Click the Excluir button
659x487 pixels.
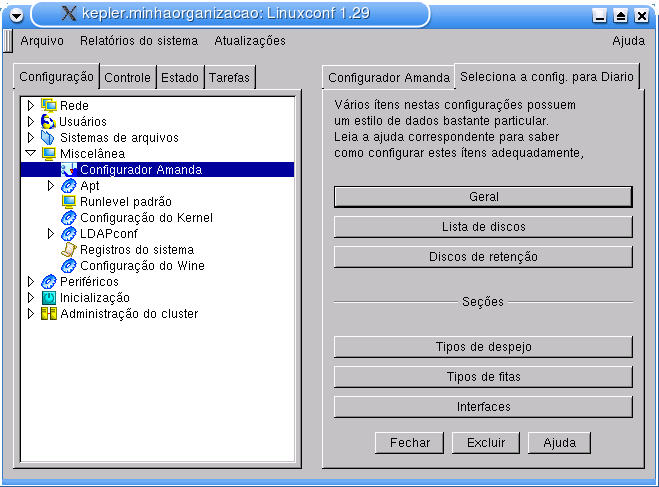(x=486, y=443)
